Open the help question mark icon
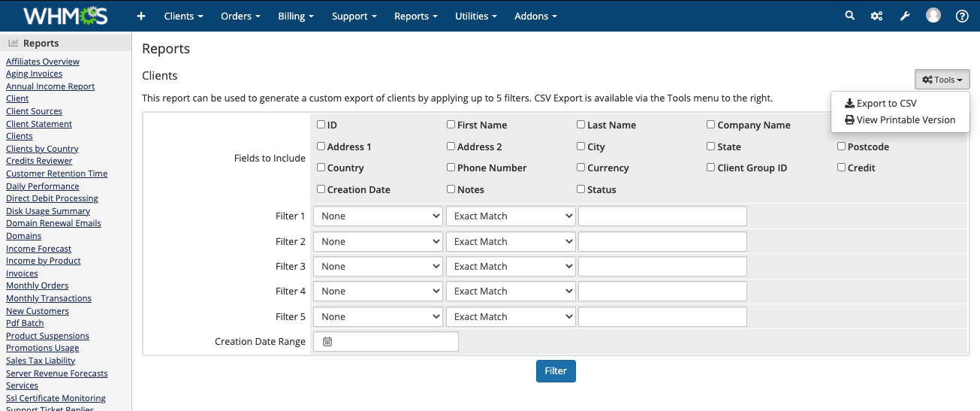 (x=962, y=16)
